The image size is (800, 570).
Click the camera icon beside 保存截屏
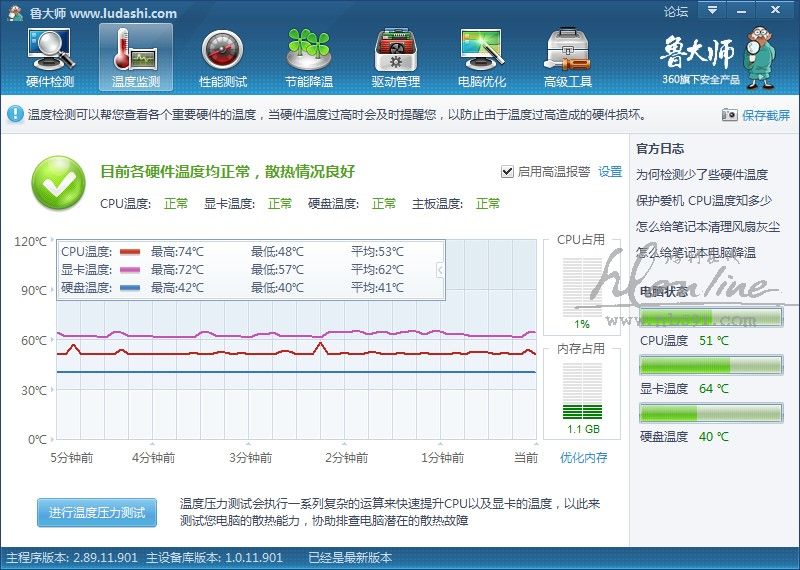(x=729, y=115)
